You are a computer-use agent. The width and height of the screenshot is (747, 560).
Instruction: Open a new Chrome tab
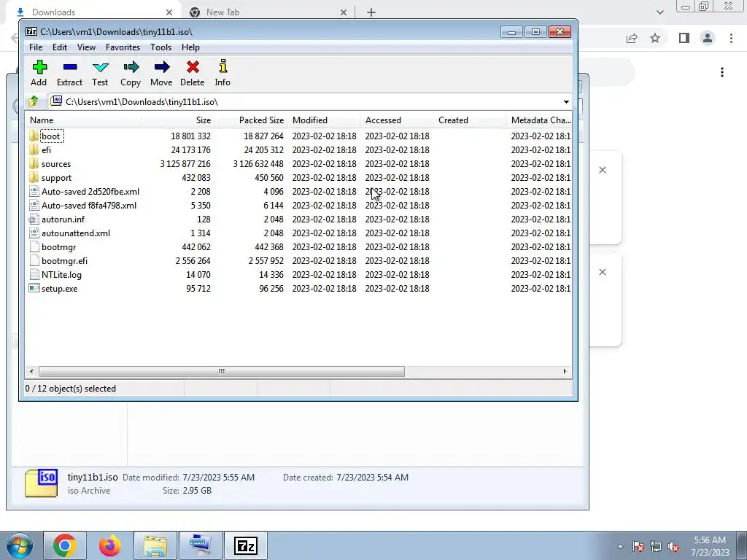pyautogui.click(x=371, y=12)
